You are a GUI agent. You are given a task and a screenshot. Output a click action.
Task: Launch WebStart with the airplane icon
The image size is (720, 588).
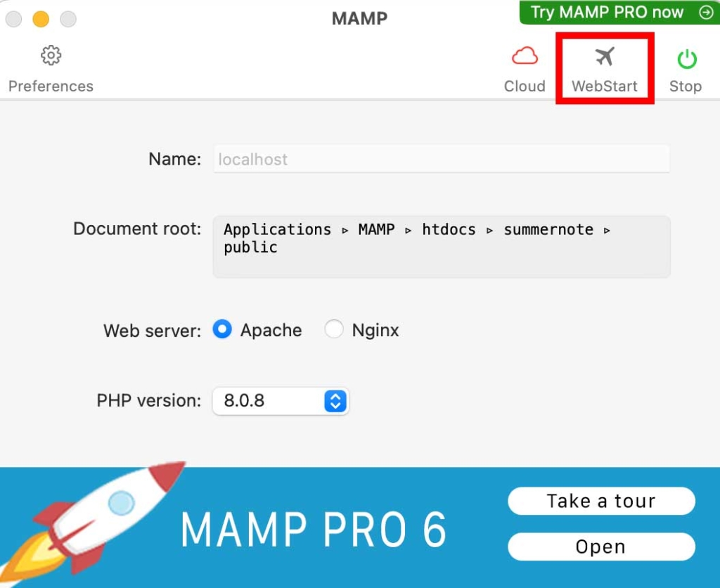click(605, 55)
